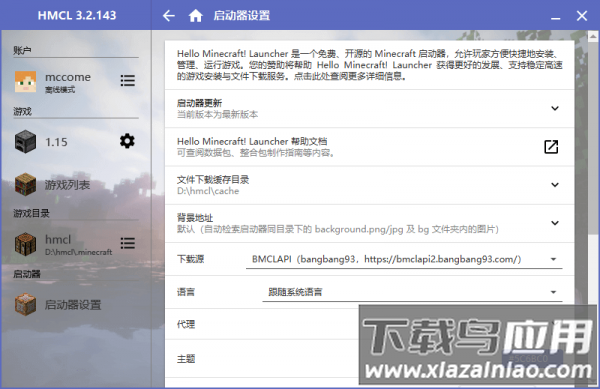Open the 下载源 BMCLAPI dropdown
Viewport: 600px width, 389px height.
coord(404,259)
